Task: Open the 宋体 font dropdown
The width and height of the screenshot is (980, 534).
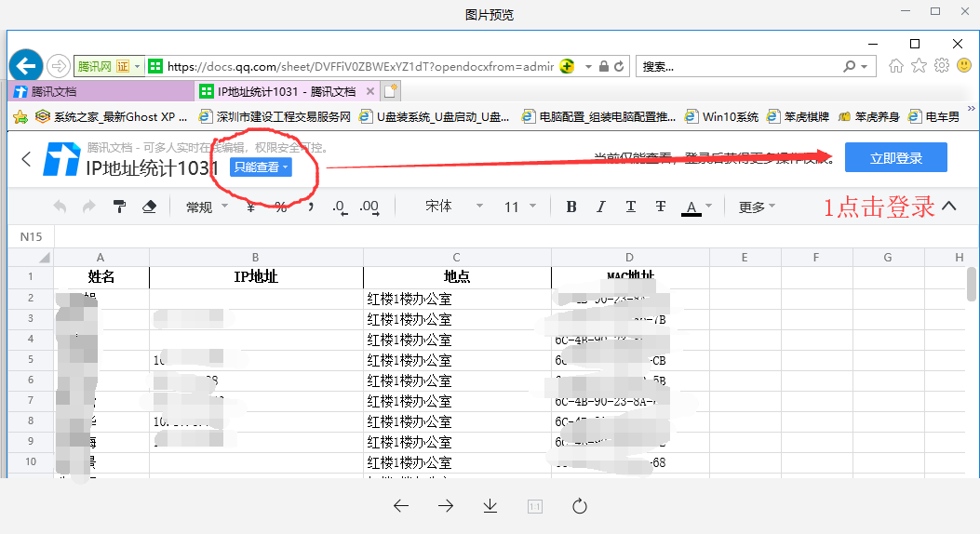Action: [454, 207]
